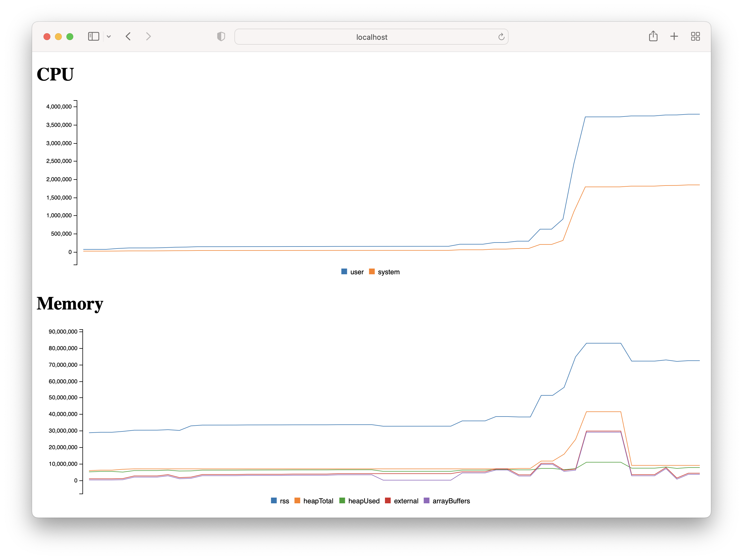Click the blue user legend swatch
The height and width of the screenshot is (560, 743).
(x=344, y=271)
